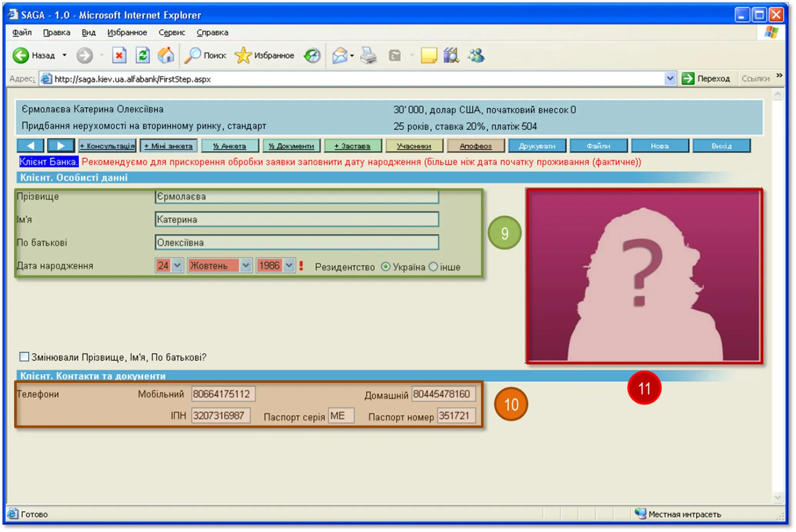Click the Друкувати button
Viewport: 796px width, 532px height.
tap(537, 146)
